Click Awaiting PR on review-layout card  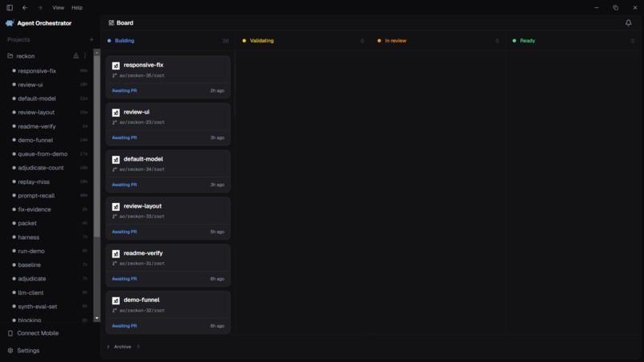click(x=124, y=232)
